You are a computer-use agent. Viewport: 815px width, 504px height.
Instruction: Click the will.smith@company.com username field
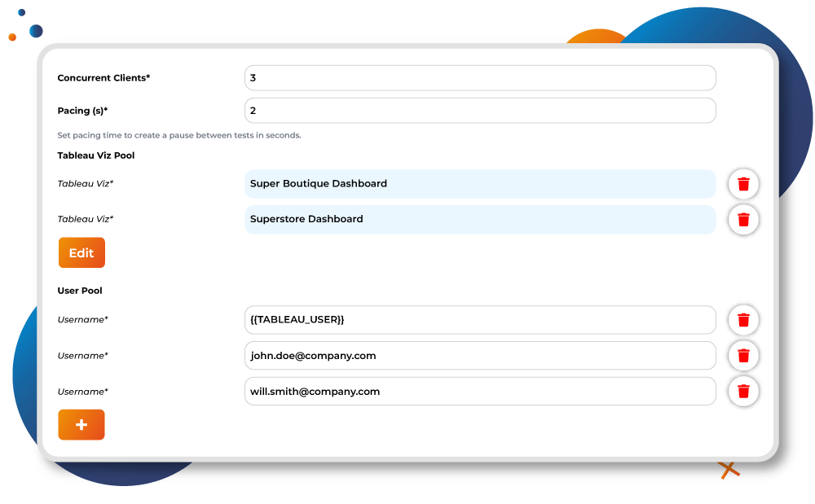[480, 392]
